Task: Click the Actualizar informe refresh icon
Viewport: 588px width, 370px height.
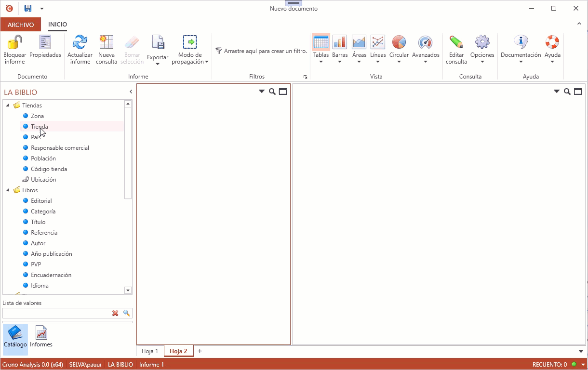Action: (x=80, y=43)
